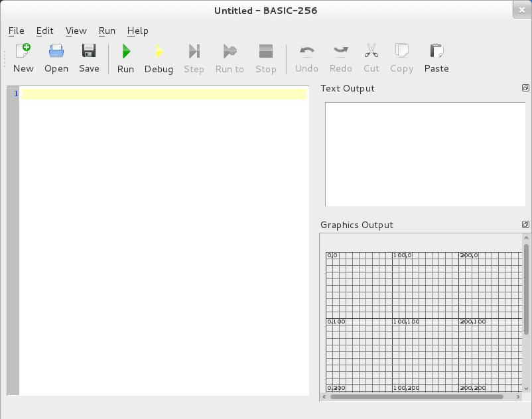Open the Edit menu
This screenshot has width=532, height=419.
(45, 31)
